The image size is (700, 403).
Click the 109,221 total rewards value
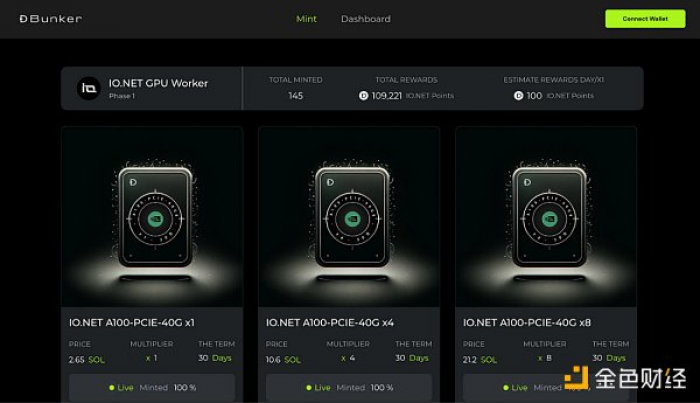(387, 96)
